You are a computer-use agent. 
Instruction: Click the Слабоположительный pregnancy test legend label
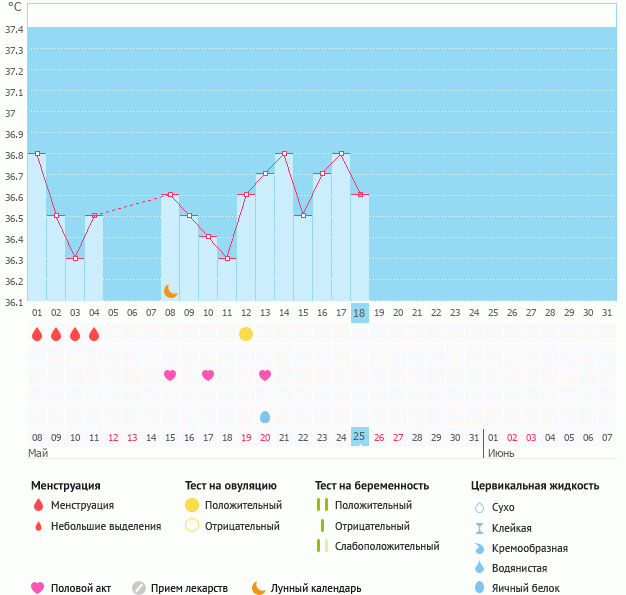(387, 546)
